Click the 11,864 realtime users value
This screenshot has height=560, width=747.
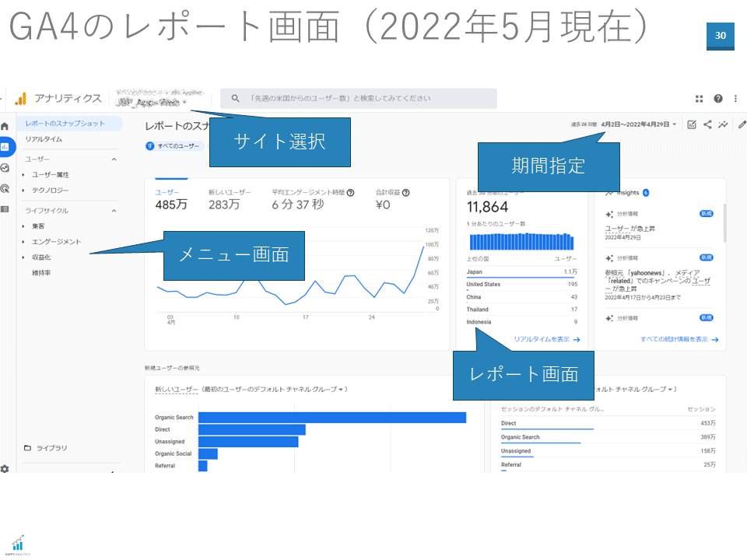coord(487,207)
